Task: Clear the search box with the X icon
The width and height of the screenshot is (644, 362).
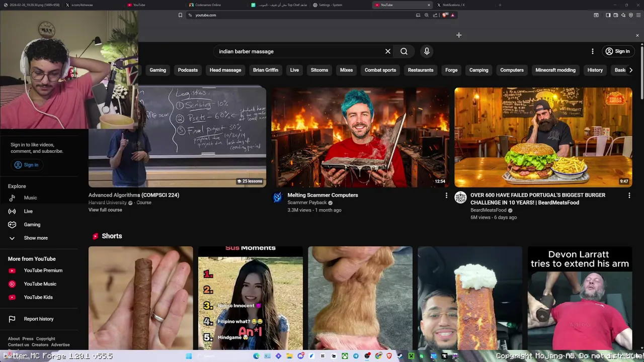Action: 388,51
